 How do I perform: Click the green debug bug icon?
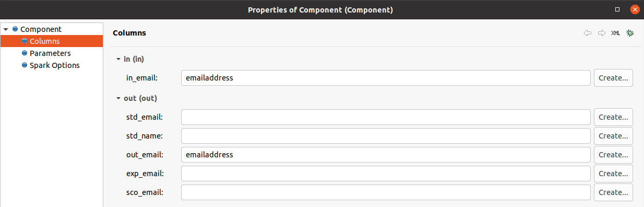click(x=630, y=33)
